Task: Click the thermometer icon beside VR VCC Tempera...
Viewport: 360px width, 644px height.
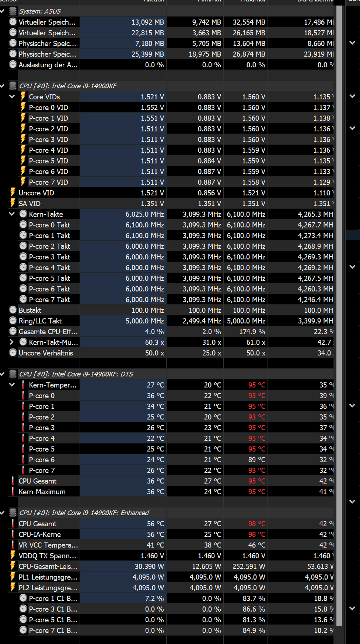Action: coord(13,545)
